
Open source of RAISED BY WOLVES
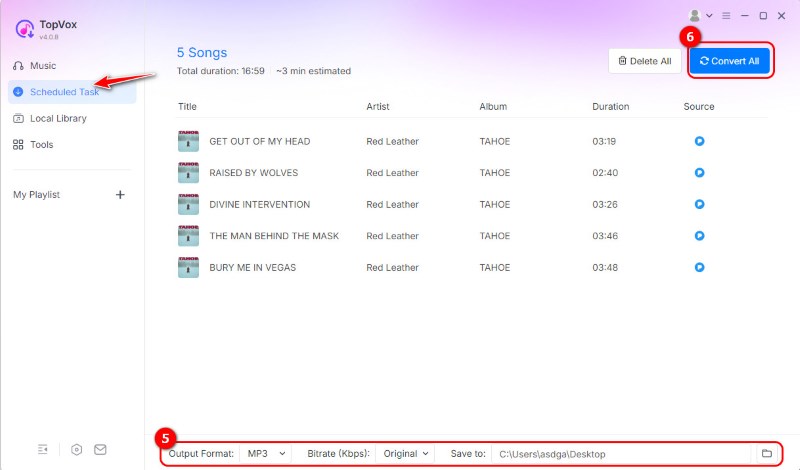pos(699,172)
